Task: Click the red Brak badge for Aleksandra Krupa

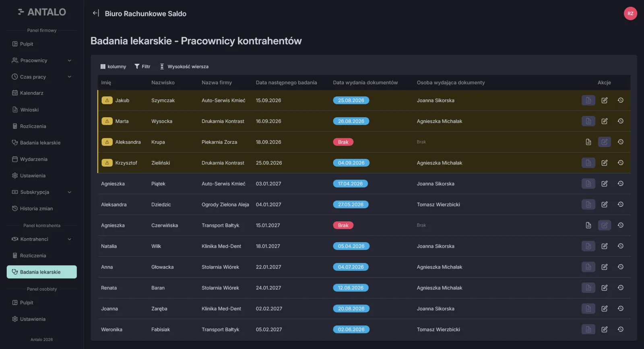Action: (x=343, y=142)
